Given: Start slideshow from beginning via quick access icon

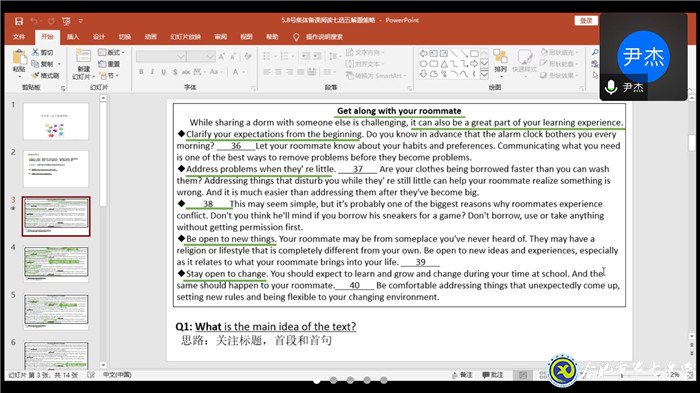Looking at the screenshot, I should (x=67, y=21).
